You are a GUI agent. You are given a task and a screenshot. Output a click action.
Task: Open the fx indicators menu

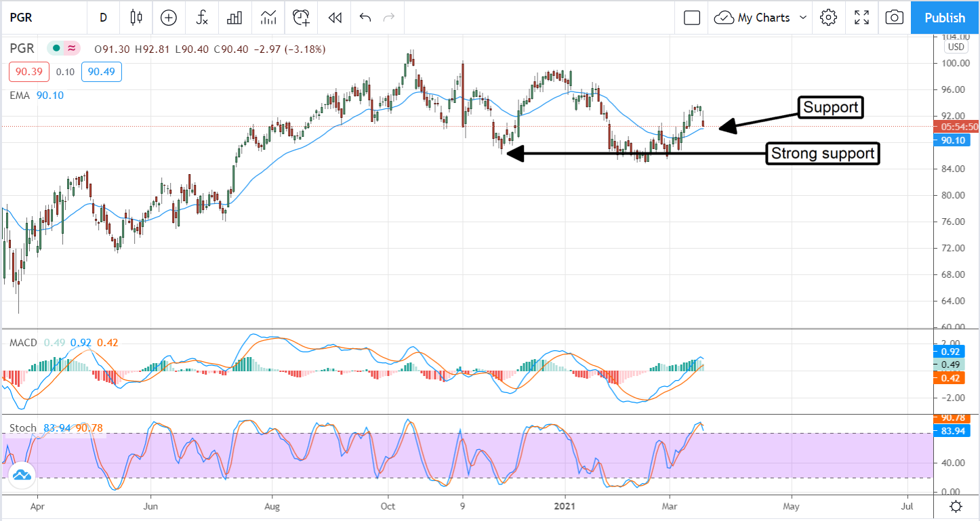coord(201,18)
